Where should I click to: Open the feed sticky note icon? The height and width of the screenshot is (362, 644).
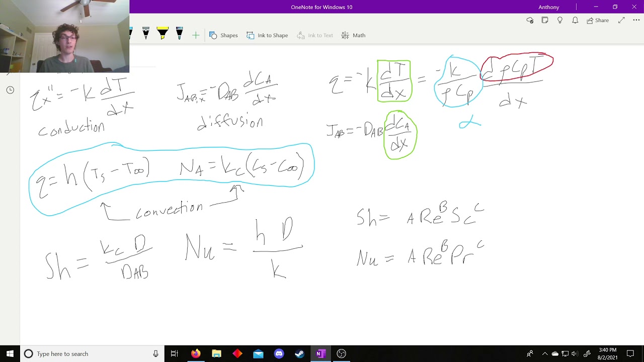pos(545,20)
